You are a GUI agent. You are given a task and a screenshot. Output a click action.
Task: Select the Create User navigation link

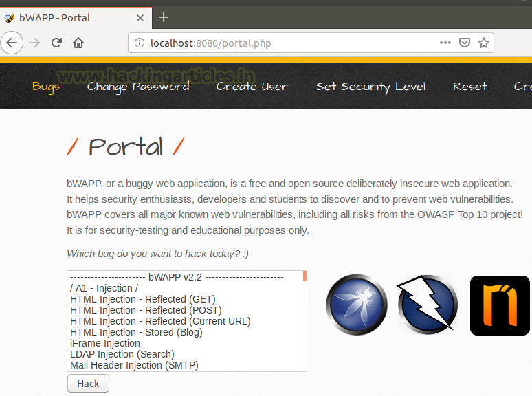pyautogui.click(x=252, y=86)
